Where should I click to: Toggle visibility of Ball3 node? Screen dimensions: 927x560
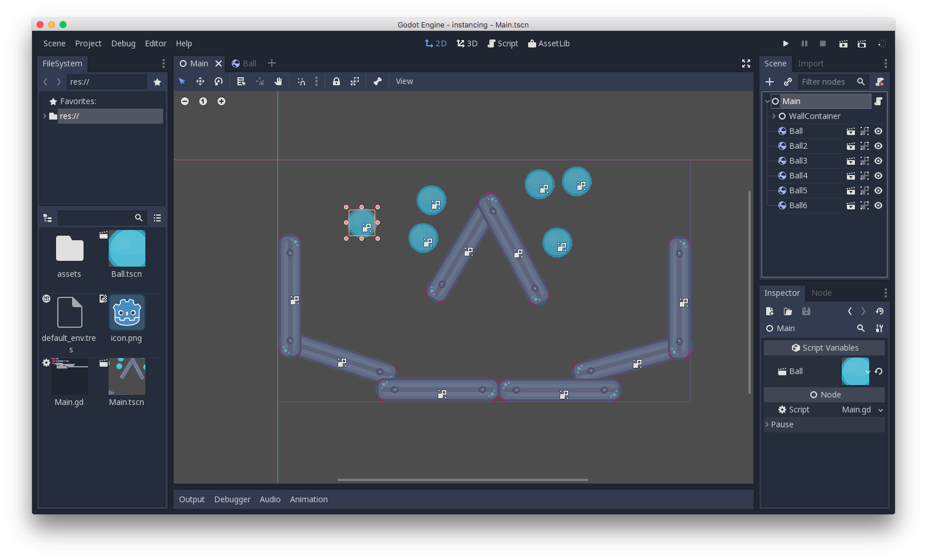(x=878, y=161)
